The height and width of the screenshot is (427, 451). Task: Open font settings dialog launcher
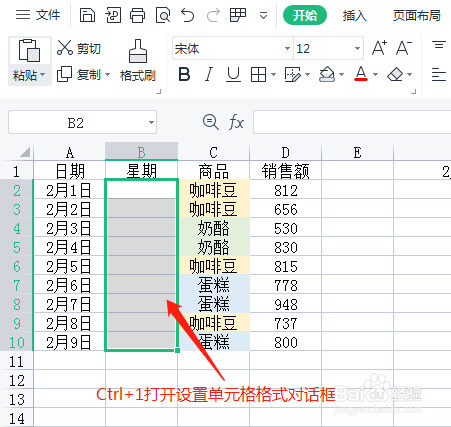(x=414, y=91)
